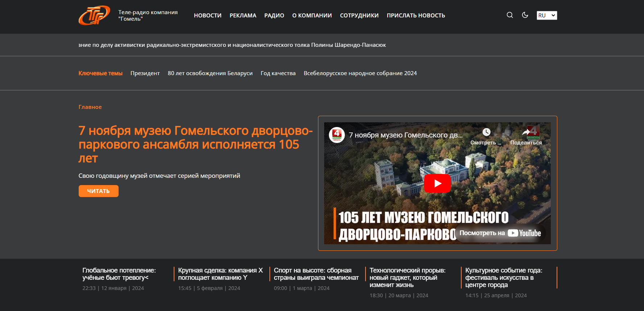Click the TRK Gomel logo icon

(x=94, y=16)
